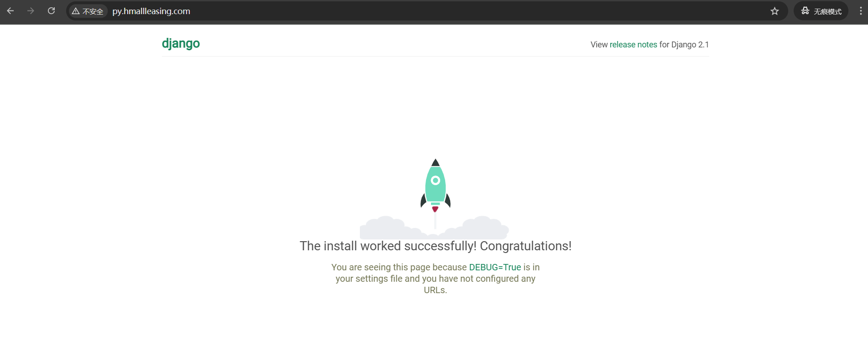Click the 'for Django 2.1' text
This screenshot has width=868, height=341.
pyautogui.click(x=684, y=45)
